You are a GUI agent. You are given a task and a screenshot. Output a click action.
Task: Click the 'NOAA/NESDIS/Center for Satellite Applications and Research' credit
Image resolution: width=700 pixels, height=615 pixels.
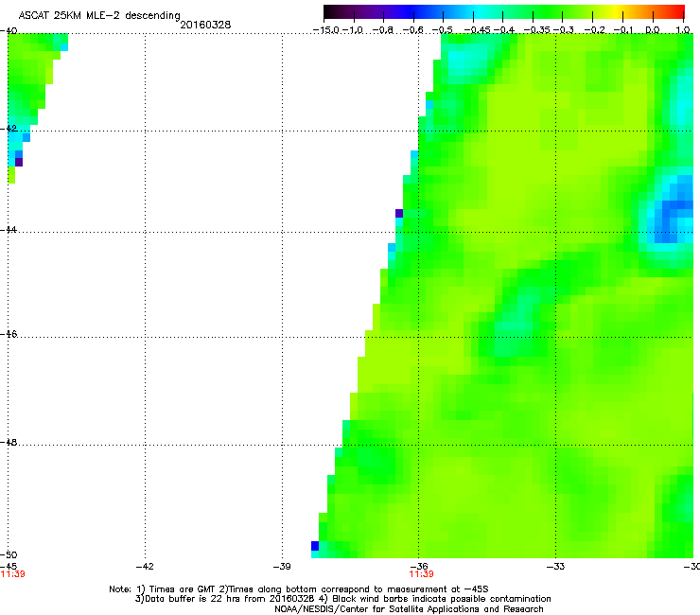coord(409,609)
